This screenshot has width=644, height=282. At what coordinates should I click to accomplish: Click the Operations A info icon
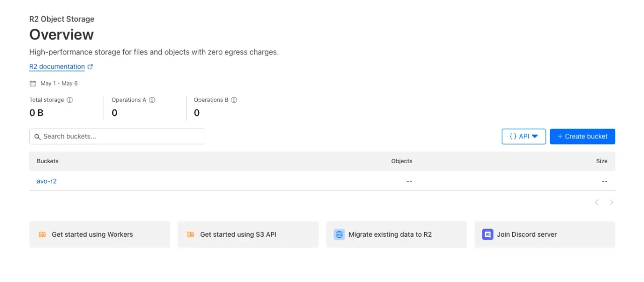(152, 100)
